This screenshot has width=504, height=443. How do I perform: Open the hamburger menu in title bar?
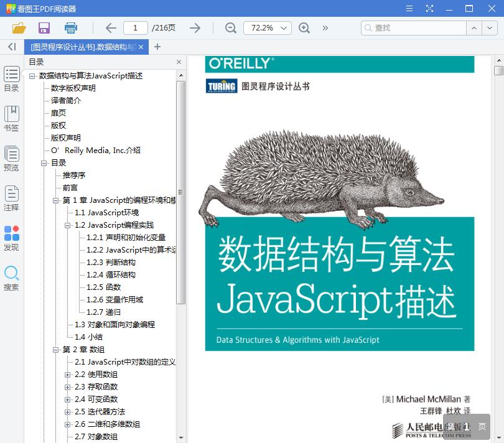coord(409,8)
